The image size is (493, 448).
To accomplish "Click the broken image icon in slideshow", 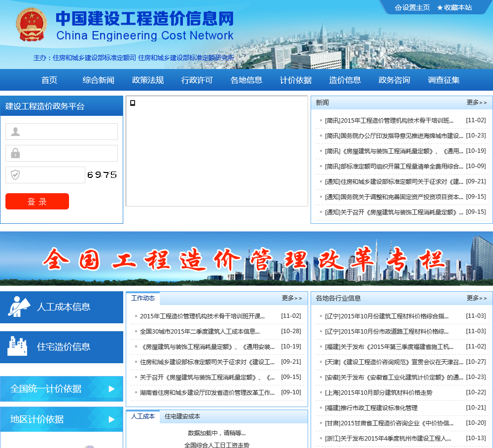I will tap(133, 103).
